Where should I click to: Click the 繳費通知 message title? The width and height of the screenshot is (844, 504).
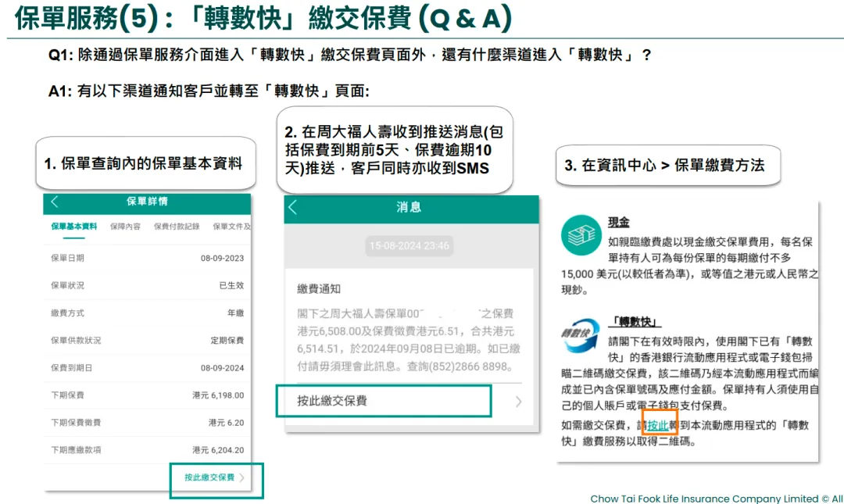click(319, 289)
